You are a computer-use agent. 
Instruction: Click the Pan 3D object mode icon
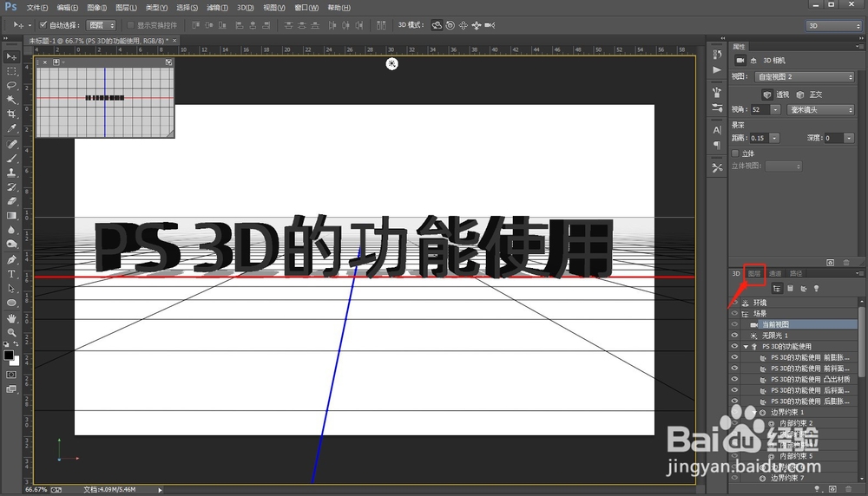(463, 25)
